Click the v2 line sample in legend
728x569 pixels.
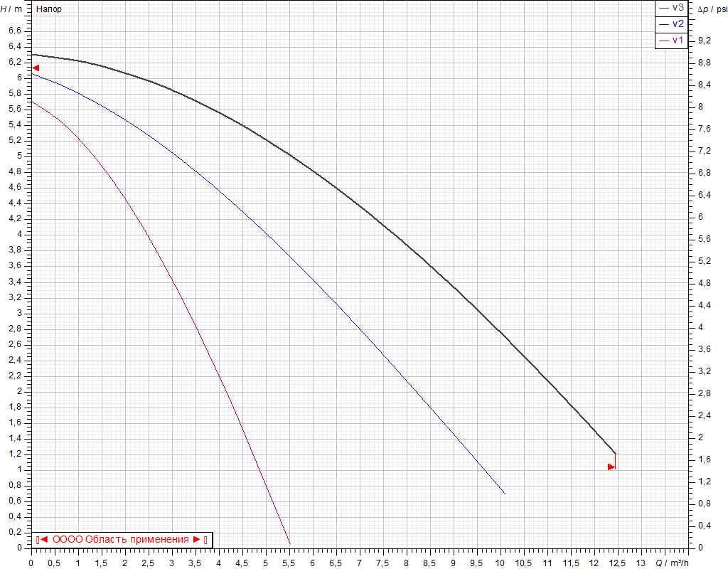click(664, 24)
